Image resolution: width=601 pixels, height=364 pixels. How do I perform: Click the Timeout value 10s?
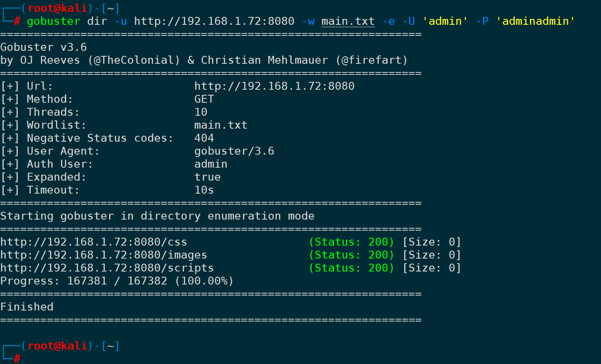pos(204,190)
